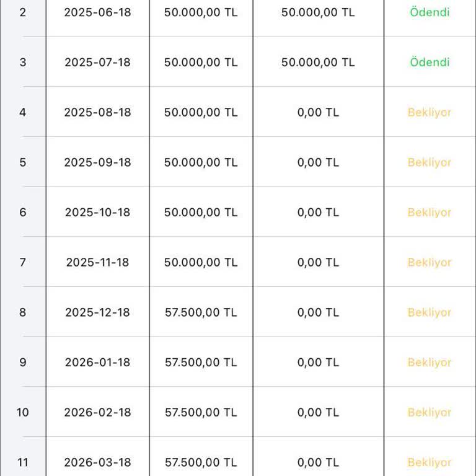Select the Bekliyor status for 2025-12-18
Screen dimensions: 476x476
coord(430,313)
